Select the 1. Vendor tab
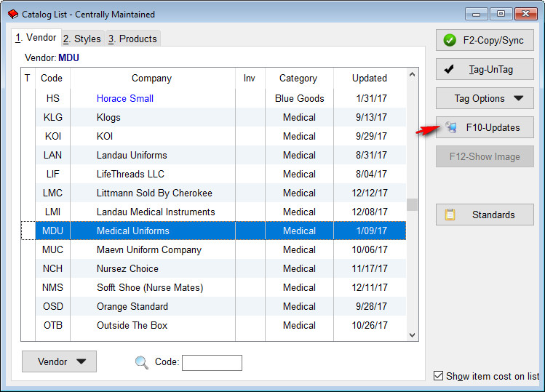The width and height of the screenshot is (545, 392). (x=36, y=38)
